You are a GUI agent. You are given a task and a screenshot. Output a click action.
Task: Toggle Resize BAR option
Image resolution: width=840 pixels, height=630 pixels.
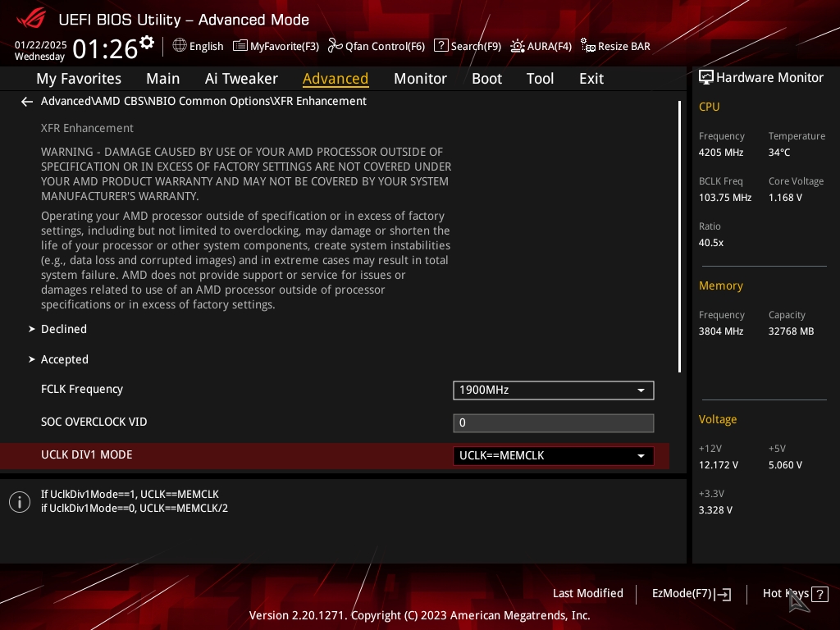point(615,46)
